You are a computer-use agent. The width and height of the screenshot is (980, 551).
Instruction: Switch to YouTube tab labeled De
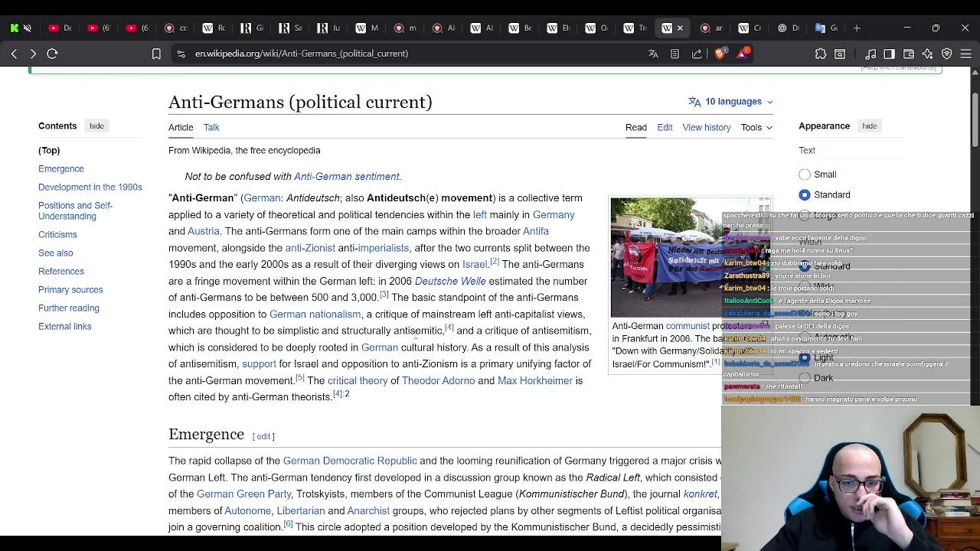click(60, 28)
